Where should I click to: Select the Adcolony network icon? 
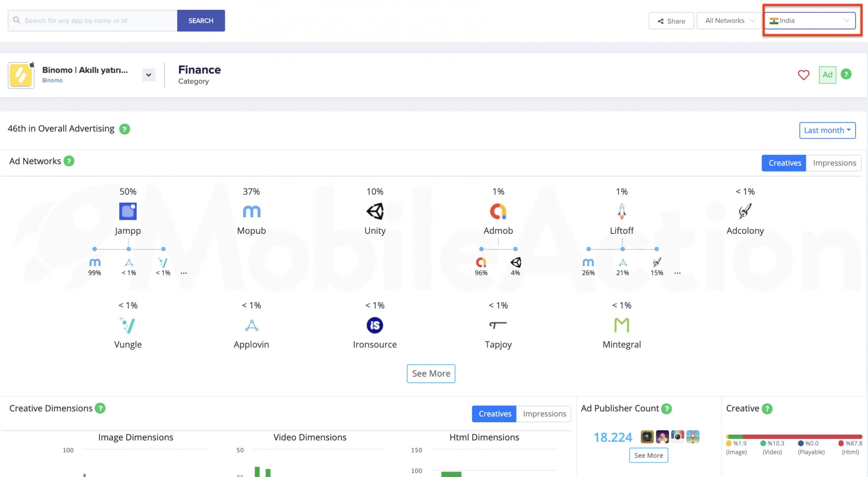coord(745,211)
